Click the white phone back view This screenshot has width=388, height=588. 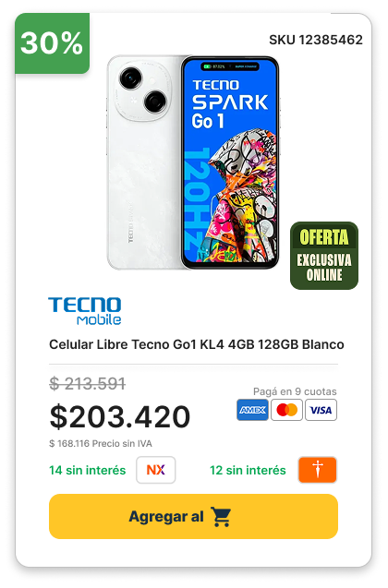(x=144, y=162)
